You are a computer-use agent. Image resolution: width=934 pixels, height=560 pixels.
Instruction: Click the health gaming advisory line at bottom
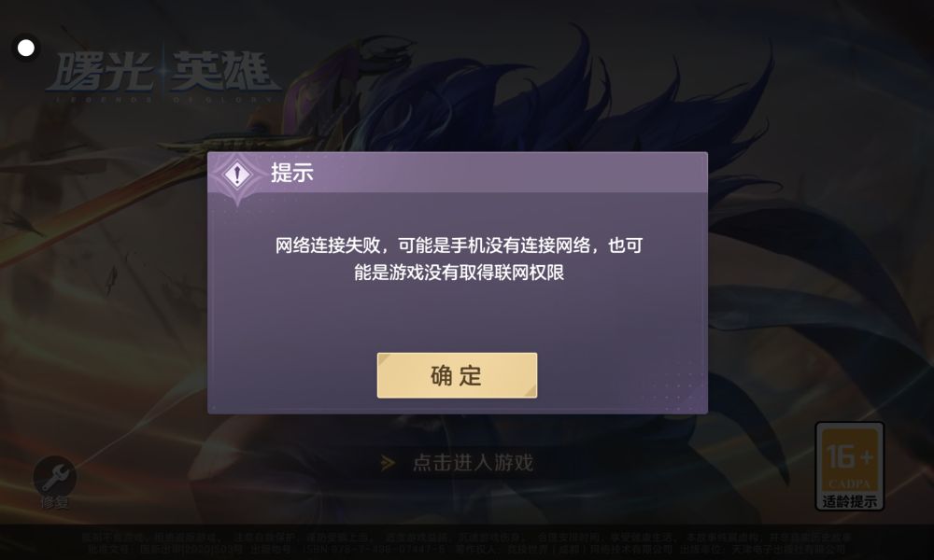pos(466,537)
